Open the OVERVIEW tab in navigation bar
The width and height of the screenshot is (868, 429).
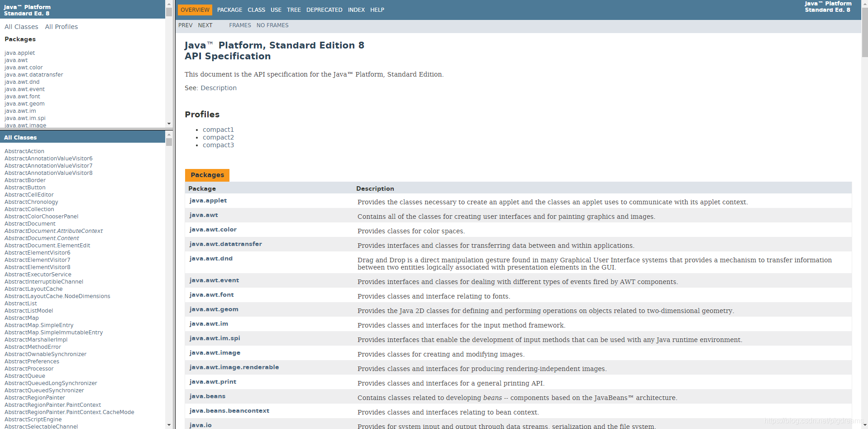tap(195, 10)
